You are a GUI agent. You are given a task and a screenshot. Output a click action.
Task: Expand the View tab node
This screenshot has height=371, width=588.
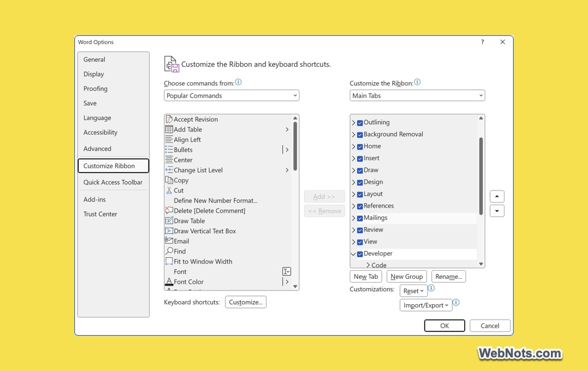[x=353, y=242]
